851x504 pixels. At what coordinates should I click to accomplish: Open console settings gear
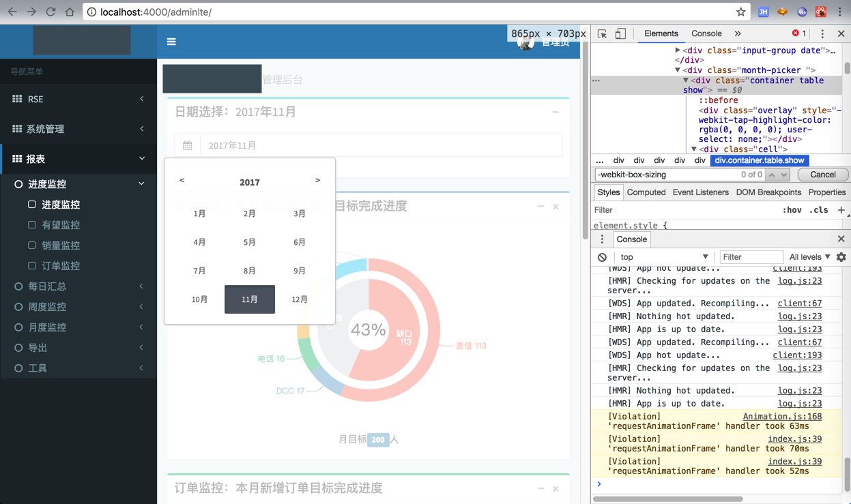click(x=841, y=257)
